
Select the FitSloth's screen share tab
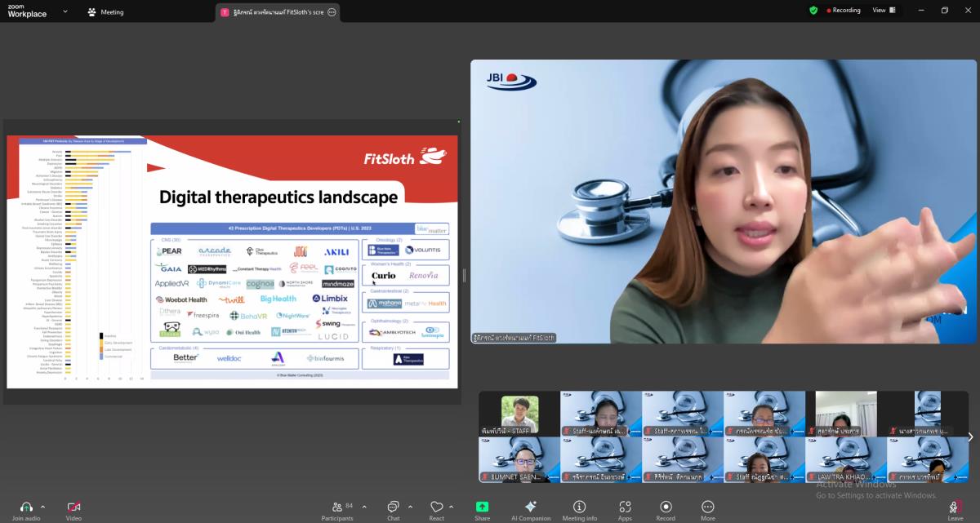click(278, 12)
